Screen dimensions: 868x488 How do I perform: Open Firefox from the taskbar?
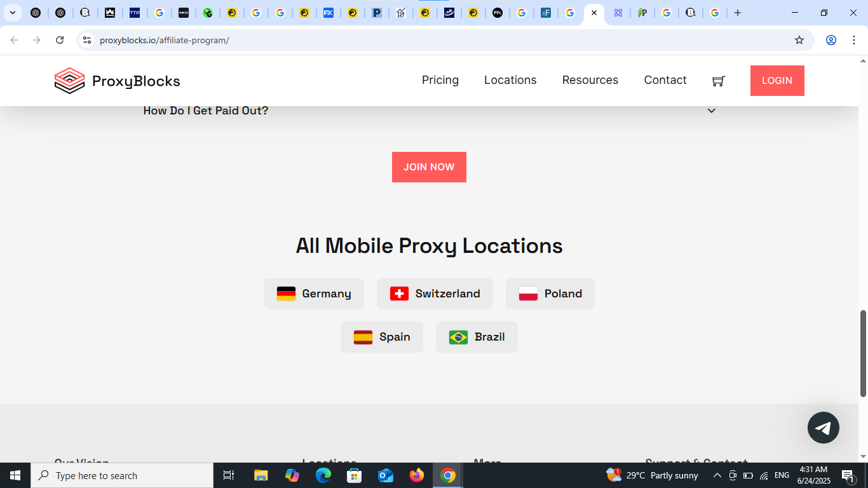(417, 475)
